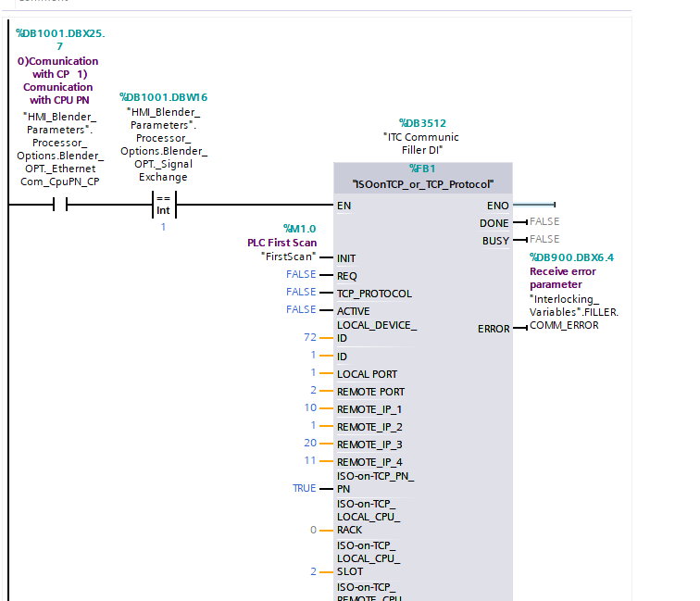The width and height of the screenshot is (700, 601).
Task: Click the Signal Exchange operand above comparator
Action: [163, 144]
